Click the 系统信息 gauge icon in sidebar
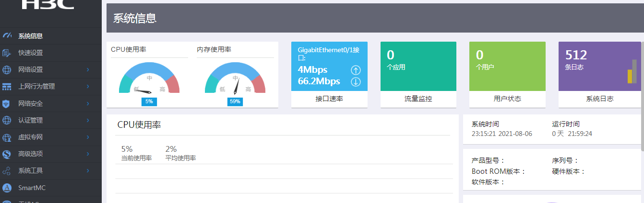Image resolution: width=644 pixels, height=203 pixels. 7,36
